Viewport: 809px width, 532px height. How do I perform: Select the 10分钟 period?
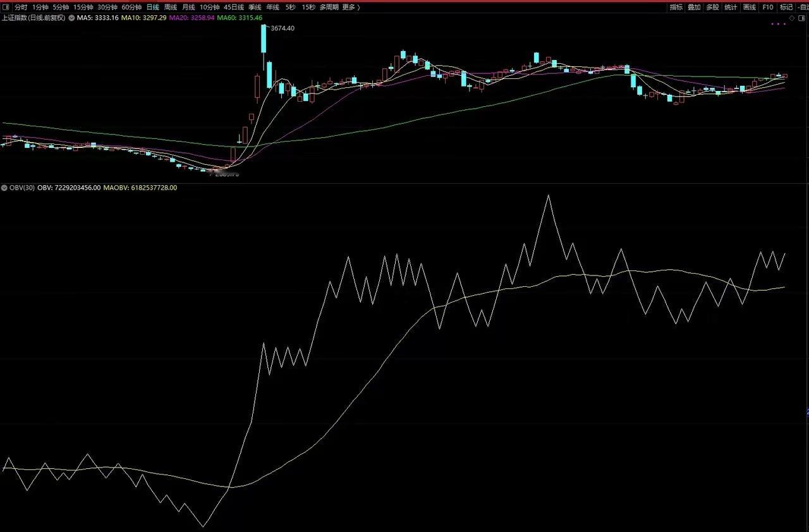(209, 7)
